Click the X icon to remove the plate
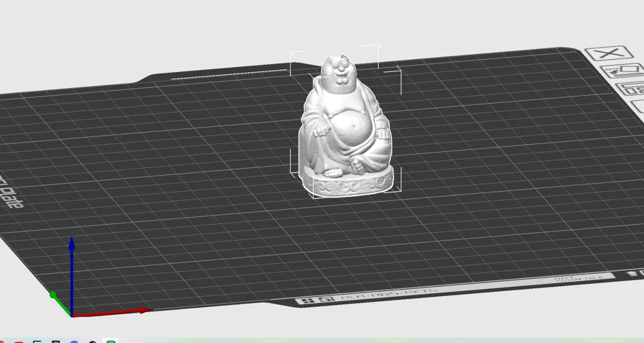The image size is (644, 343). pyautogui.click(x=609, y=53)
